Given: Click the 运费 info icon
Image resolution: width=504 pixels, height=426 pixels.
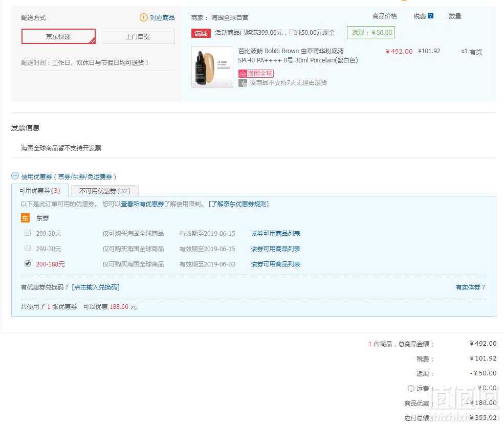Looking at the screenshot, I should click(411, 389).
